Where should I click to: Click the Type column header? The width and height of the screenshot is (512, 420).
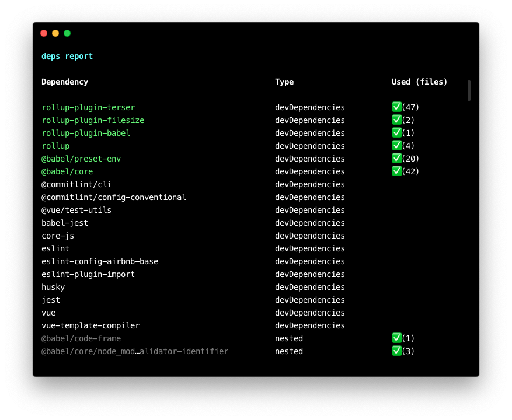[284, 82]
